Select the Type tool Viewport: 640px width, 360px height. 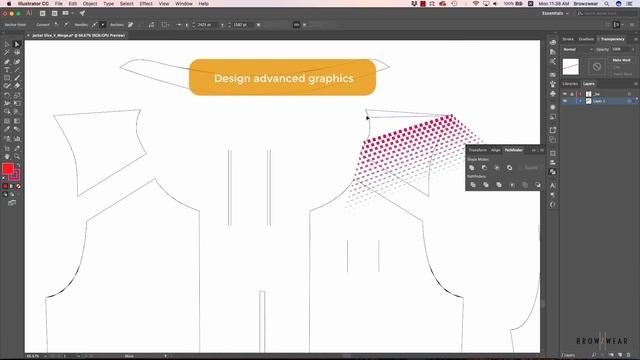coord(7,70)
